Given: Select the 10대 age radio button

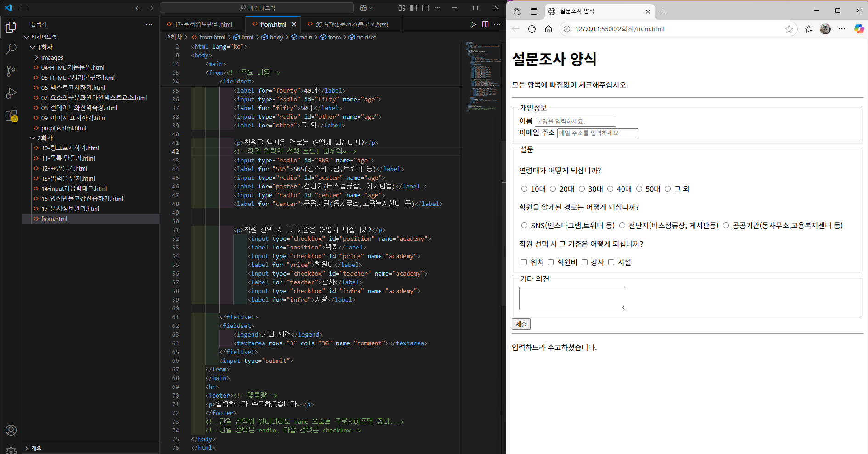Looking at the screenshot, I should point(524,188).
